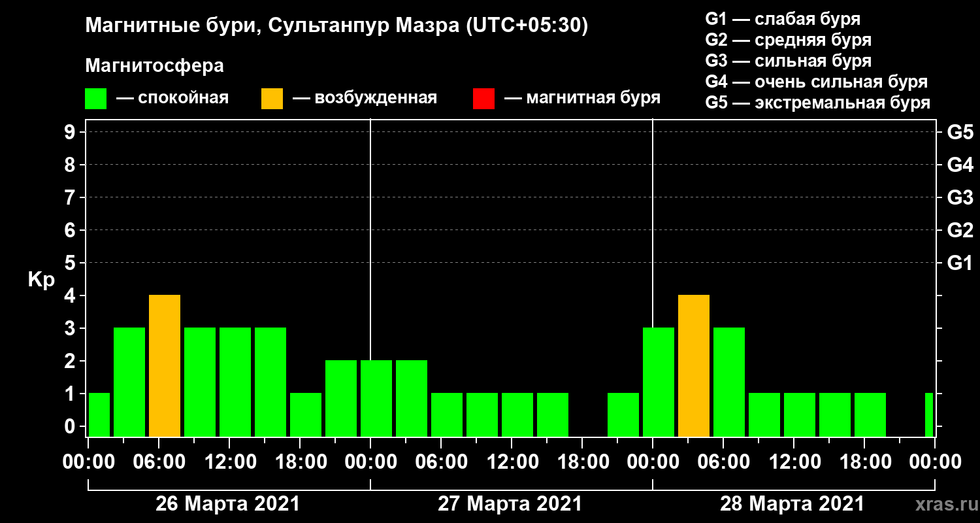This screenshot has height=523, width=980.
Task: Click the '28 Марта 2021' date label
Action: 792,504
